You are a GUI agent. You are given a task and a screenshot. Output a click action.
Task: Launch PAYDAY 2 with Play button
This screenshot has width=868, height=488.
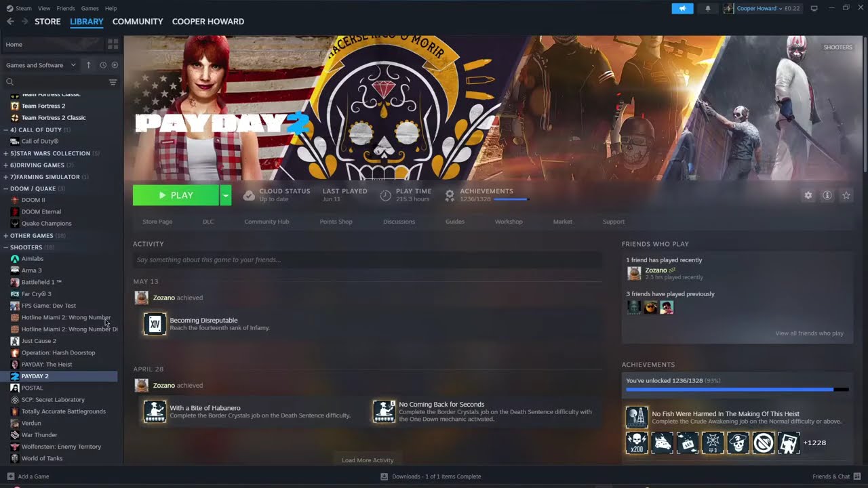coord(176,195)
